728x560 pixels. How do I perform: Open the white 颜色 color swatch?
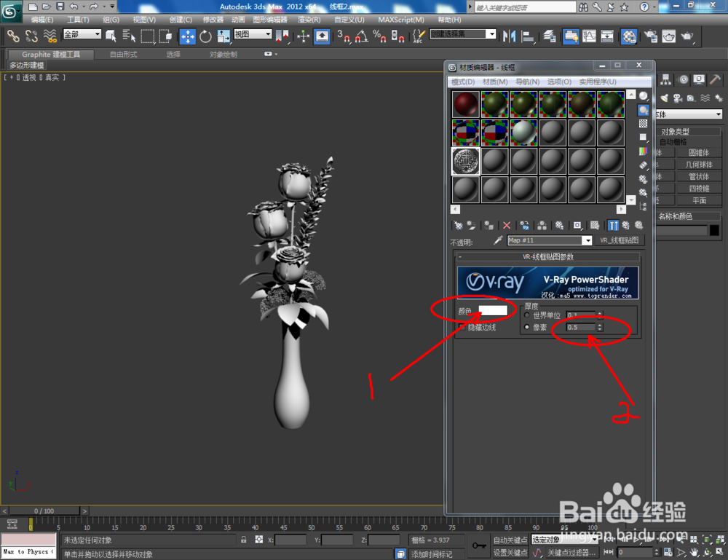[493, 311]
